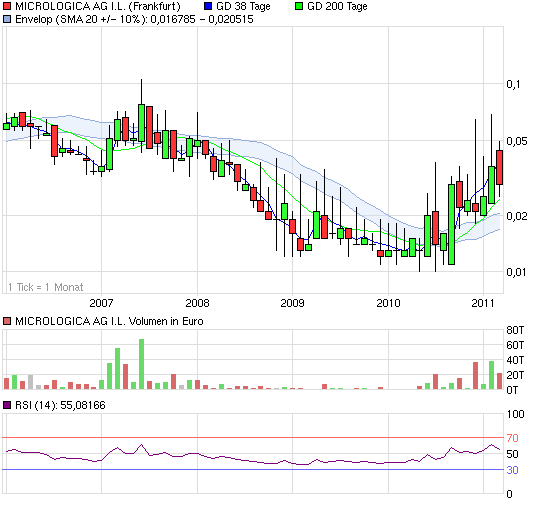This screenshot has width=545, height=515.
Task: Click the green GD 200 Tage swatch
Action: (299, 6)
